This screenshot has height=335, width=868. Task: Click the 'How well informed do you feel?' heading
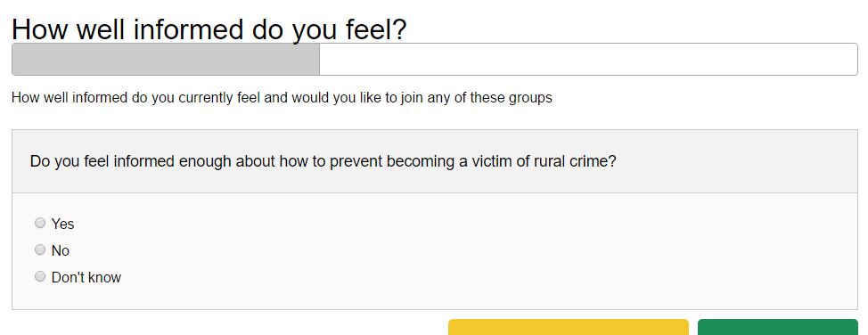point(209,29)
